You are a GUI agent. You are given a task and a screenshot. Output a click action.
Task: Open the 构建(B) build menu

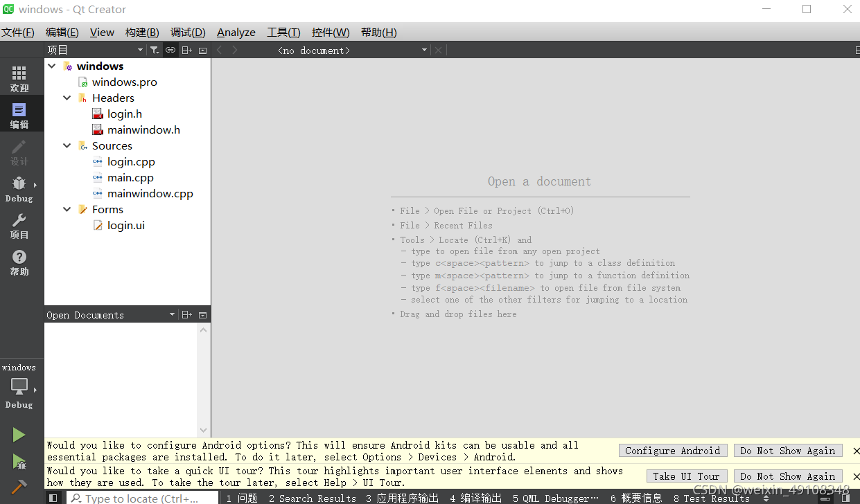click(x=142, y=33)
